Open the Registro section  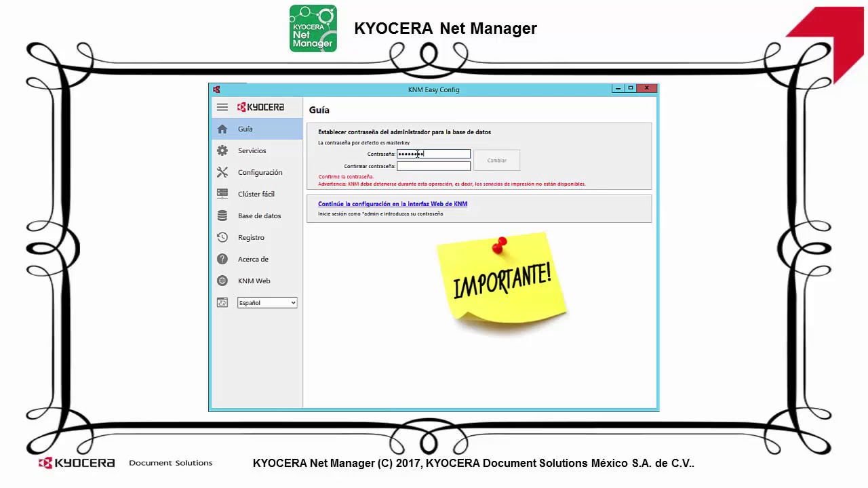256,237
